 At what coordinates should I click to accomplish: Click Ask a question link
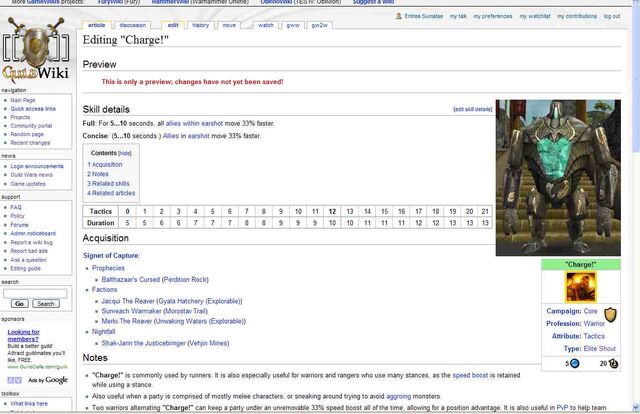coord(29,260)
